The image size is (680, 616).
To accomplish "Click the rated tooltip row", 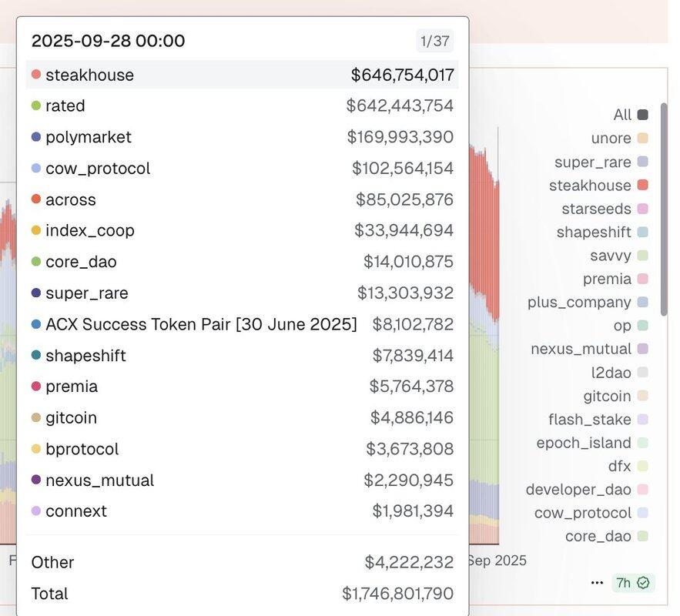I will pos(243,105).
